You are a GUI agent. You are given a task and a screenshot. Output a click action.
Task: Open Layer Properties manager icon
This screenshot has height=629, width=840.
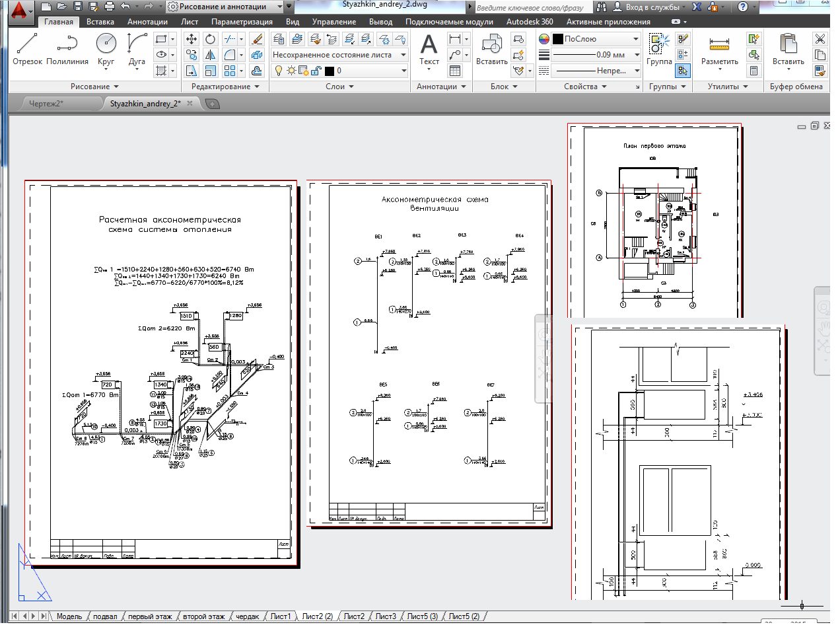coord(279,39)
